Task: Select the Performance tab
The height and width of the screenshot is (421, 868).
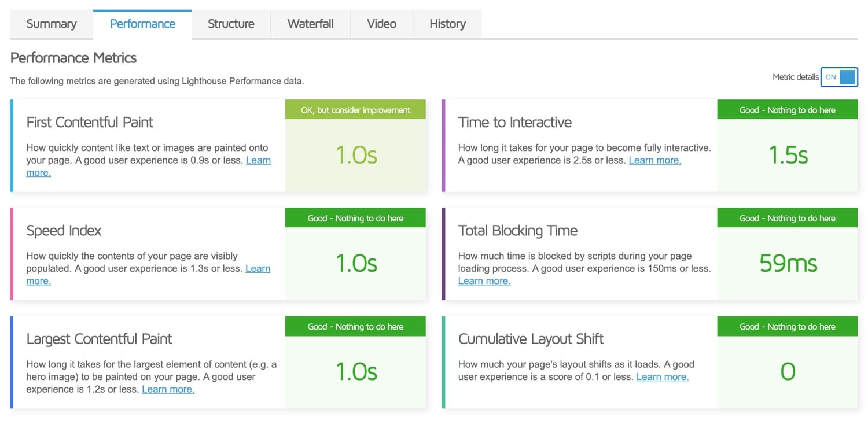Action: point(142,24)
